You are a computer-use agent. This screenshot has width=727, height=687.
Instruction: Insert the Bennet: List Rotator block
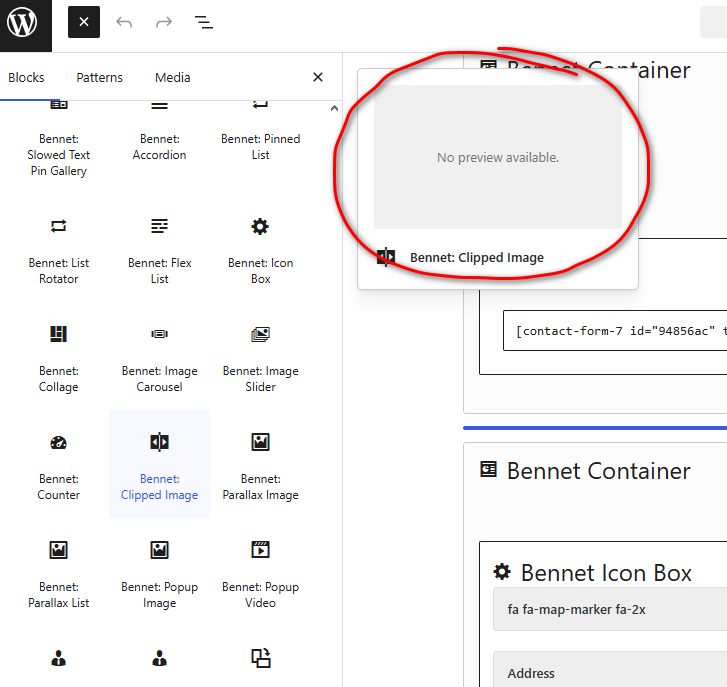(x=59, y=248)
